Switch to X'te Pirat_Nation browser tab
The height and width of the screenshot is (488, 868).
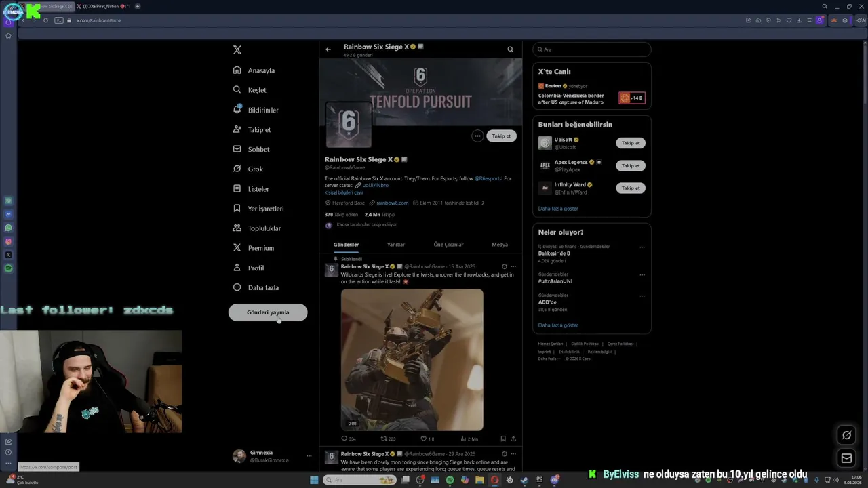click(x=103, y=6)
